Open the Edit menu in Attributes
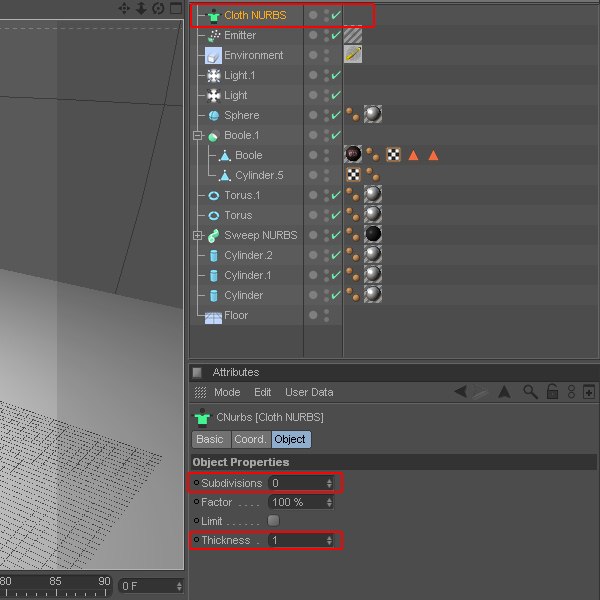The width and height of the screenshot is (600, 600). click(x=262, y=392)
